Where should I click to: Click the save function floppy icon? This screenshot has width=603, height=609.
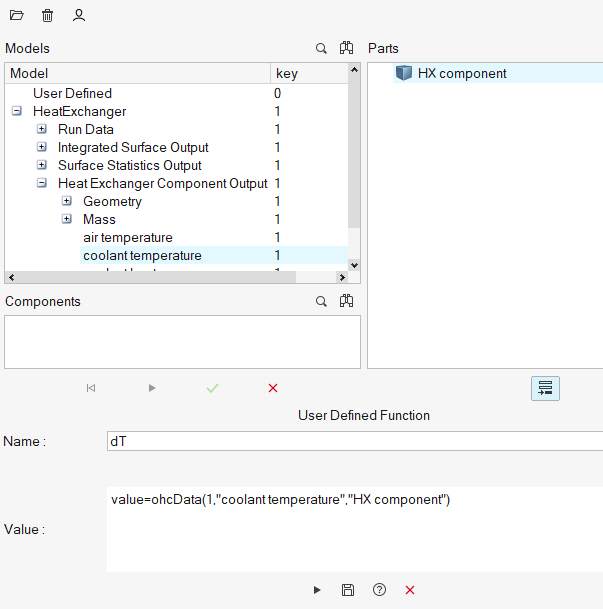(x=348, y=590)
